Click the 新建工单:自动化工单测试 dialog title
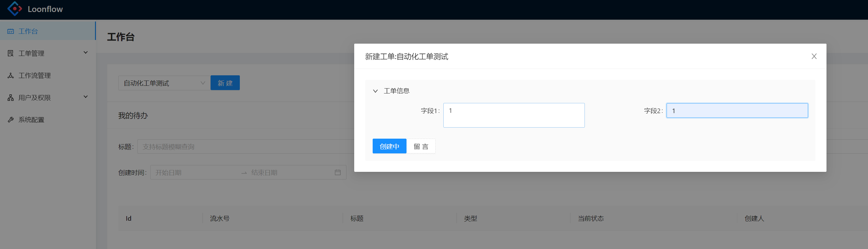The height and width of the screenshot is (249, 868). click(x=407, y=57)
